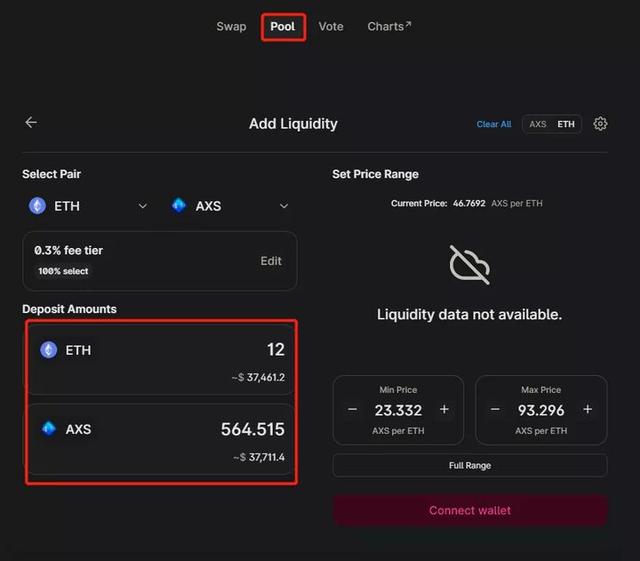Image resolution: width=640 pixels, height=561 pixels.
Task: Go to the Vote tab
Action: (x=331, y=27)
